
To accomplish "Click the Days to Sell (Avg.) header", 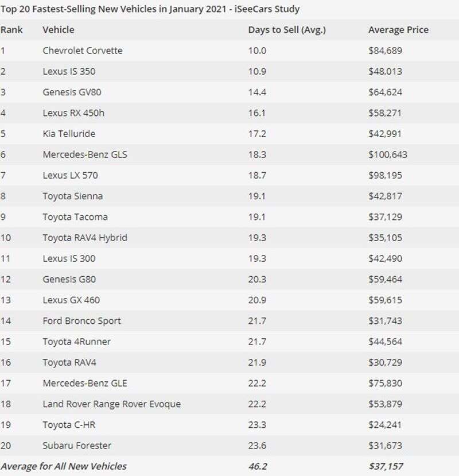I will click(287, 29).
